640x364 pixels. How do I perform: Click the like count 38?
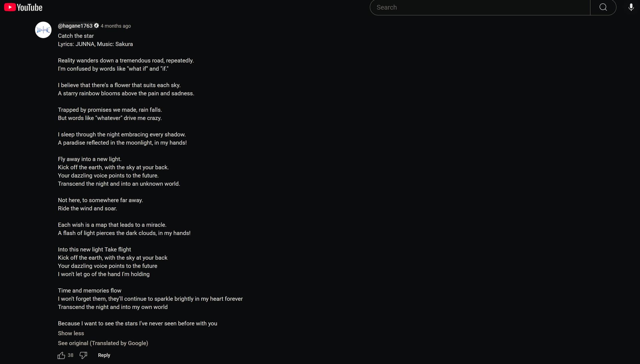[x=71, y=355]
